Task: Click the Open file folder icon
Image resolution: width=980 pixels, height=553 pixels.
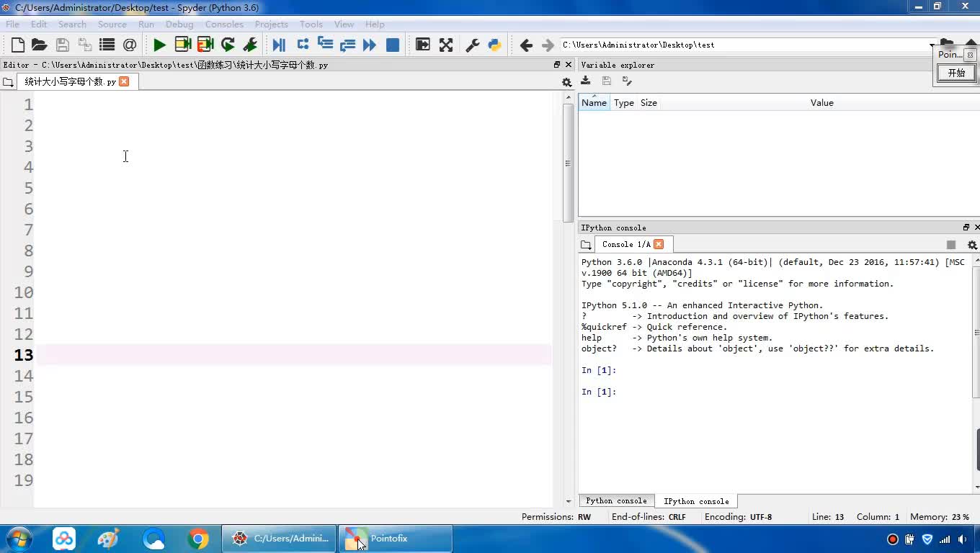Action: pos(40,45)
